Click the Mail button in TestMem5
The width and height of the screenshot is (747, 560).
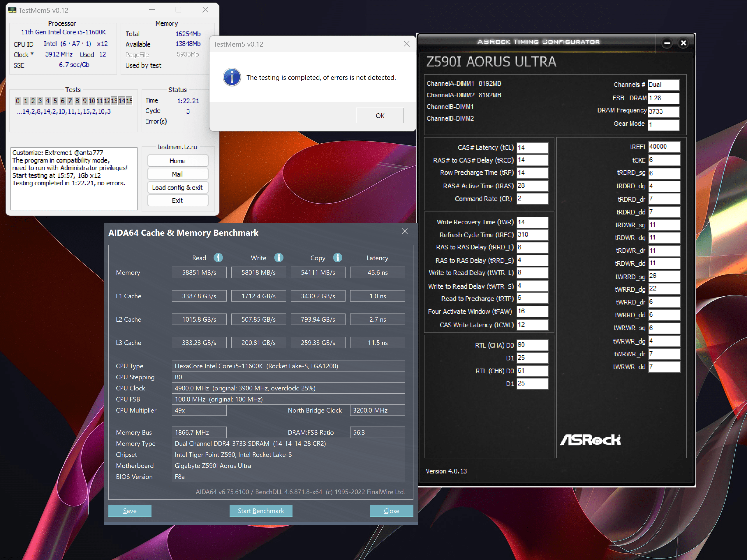(x=178, y=174)
